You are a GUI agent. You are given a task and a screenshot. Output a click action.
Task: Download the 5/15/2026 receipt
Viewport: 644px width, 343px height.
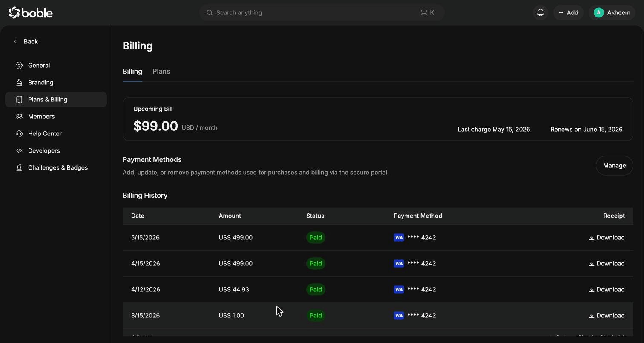pos(607,238)
